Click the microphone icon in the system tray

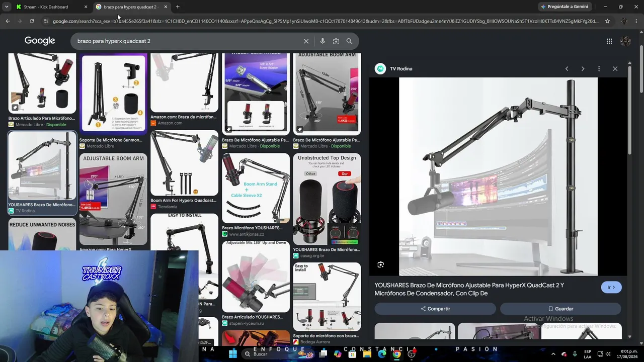(x=575, y=354)
